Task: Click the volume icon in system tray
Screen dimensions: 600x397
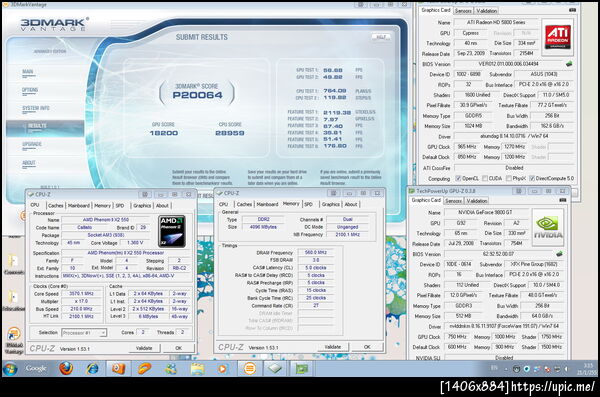Action: pos(566,369)
